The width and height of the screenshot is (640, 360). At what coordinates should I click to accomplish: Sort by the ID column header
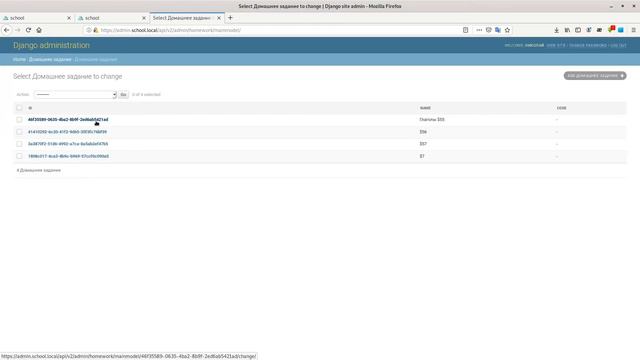pos(30,108)
